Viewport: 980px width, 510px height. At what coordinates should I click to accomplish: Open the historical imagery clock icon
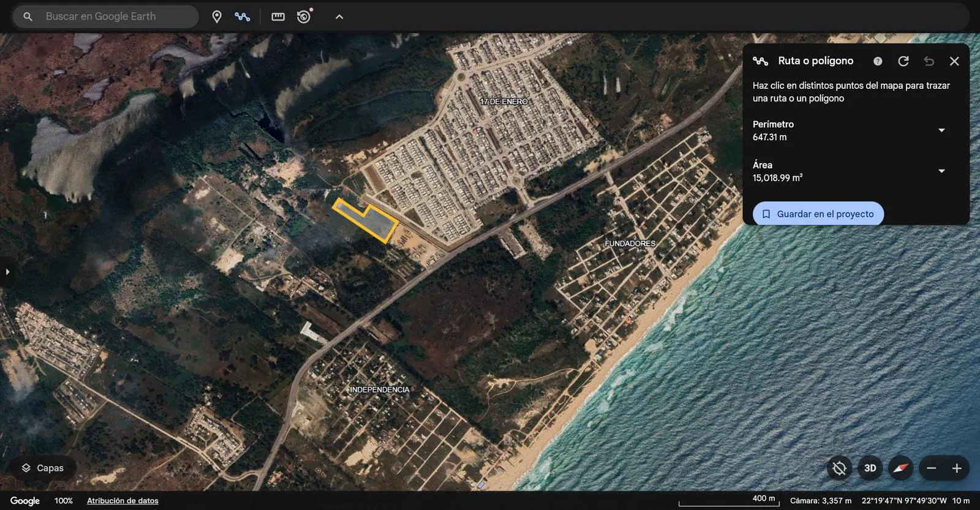pyautogui.click(x=304, y=17)
